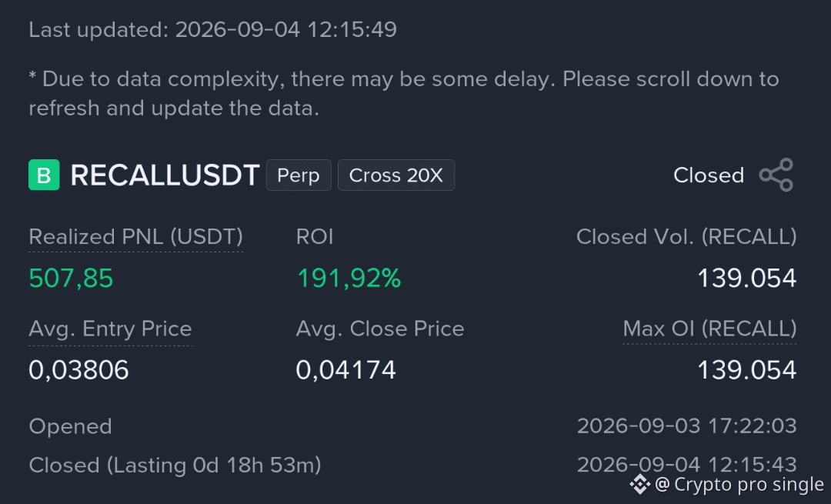
Task: Select the Cross 20X leverage tag
Action: coord(396,175)
